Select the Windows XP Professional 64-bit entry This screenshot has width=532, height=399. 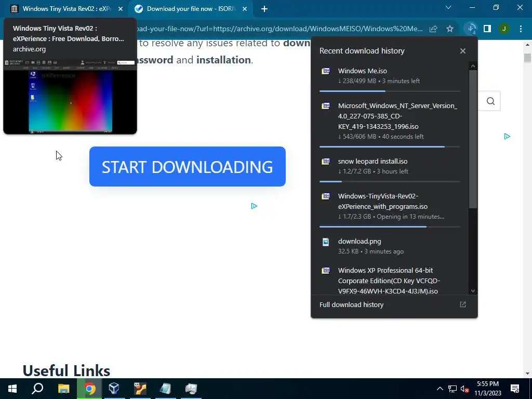[x=390, y=280]
